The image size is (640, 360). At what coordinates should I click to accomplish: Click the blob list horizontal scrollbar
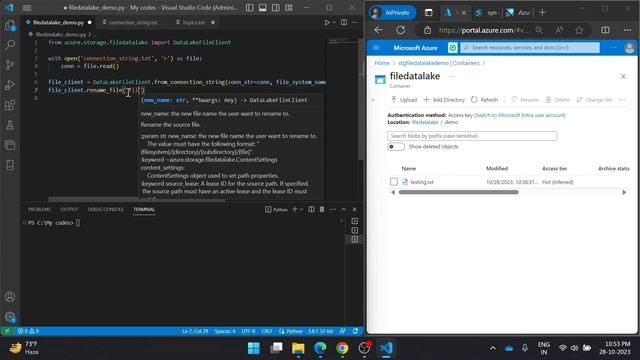[458, 192]
